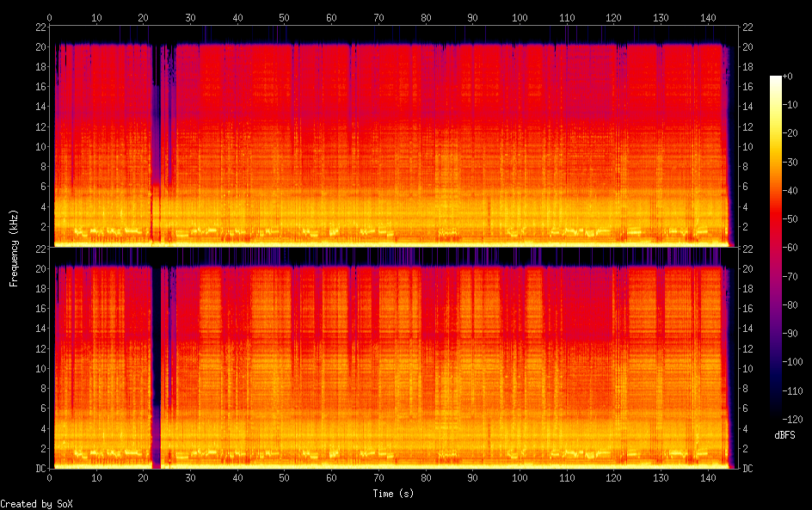Viewport: 812px width, 510px height.
Task: Click the '-110' label on the color scale
Action: [x=793, y=391]
